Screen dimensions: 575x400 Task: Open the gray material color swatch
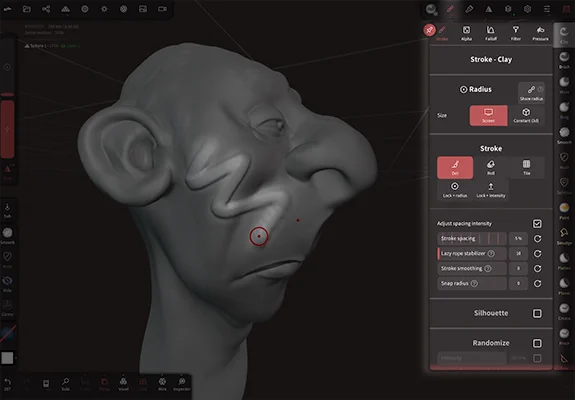pyautogui.click(x=7, y=358)
